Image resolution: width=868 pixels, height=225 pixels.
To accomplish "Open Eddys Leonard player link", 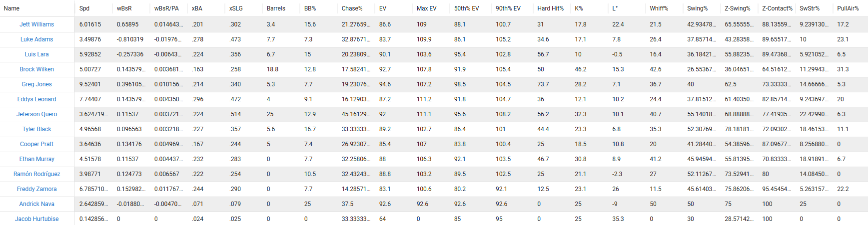I will (x=36, y=99).
